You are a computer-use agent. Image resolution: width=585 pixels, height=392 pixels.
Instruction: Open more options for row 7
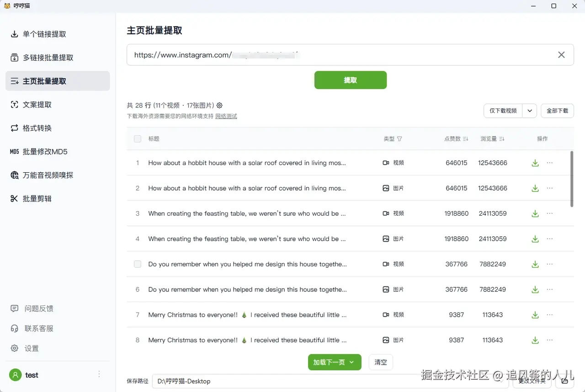tap(550, 315)
